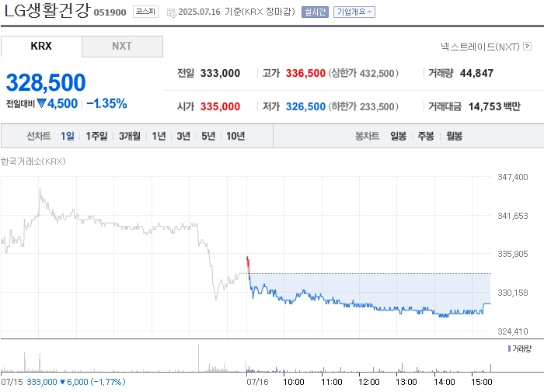Image resolution: width=544 pixels, height=392 pixels.
Task: Click the 저가 value 326,500
Action: coord(305,106)
